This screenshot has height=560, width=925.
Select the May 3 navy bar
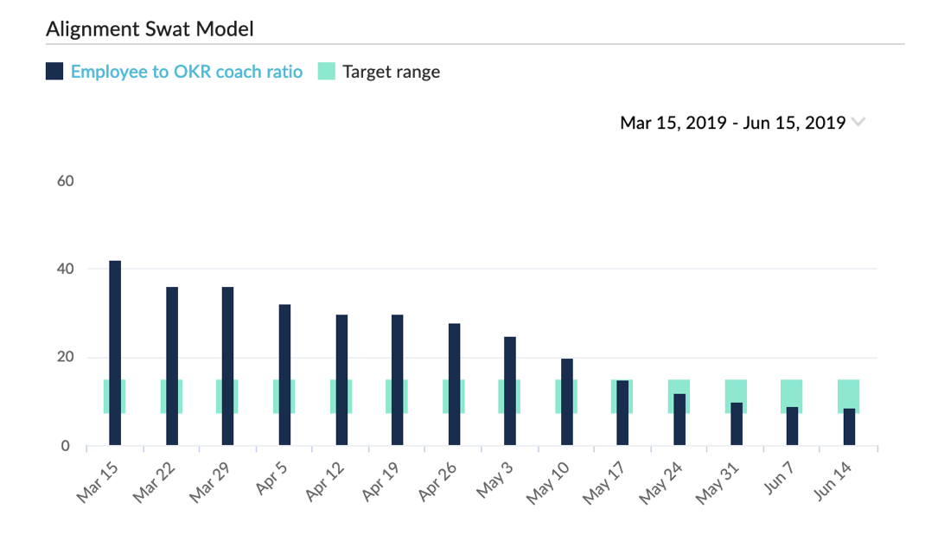(510, 391)
